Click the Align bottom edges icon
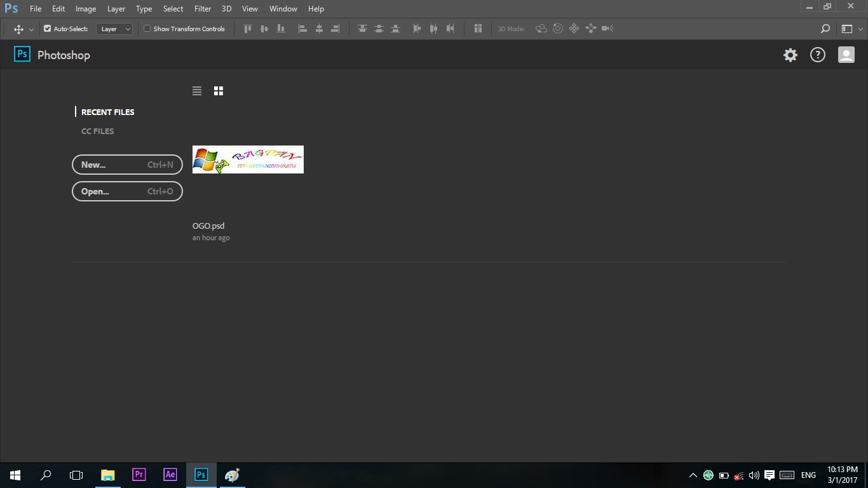 tap(281, 29)
